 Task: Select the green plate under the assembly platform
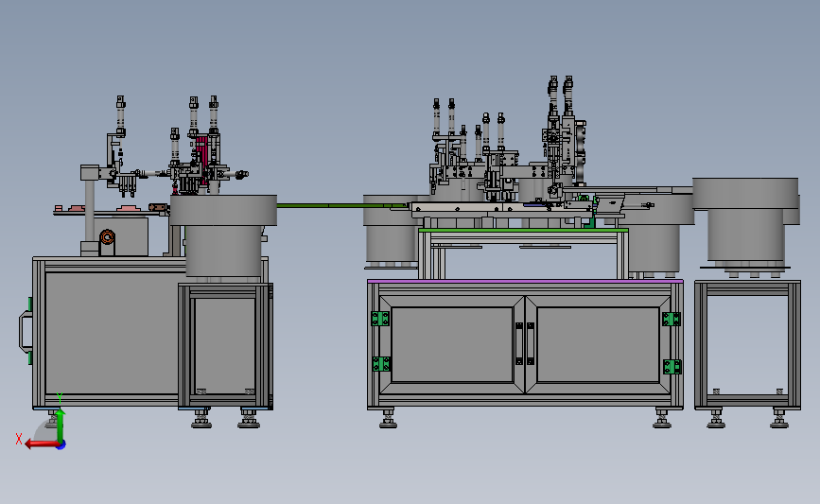tap(523, 230)
